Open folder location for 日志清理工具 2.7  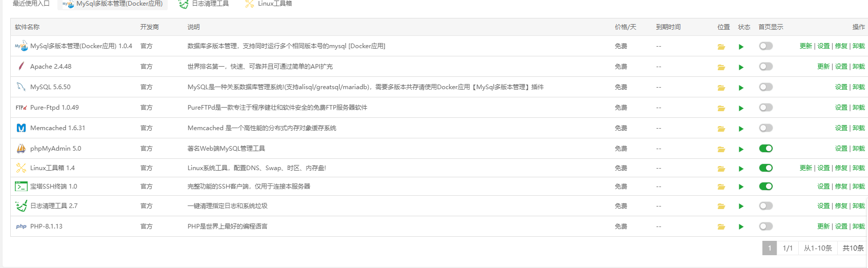point(721,207)
